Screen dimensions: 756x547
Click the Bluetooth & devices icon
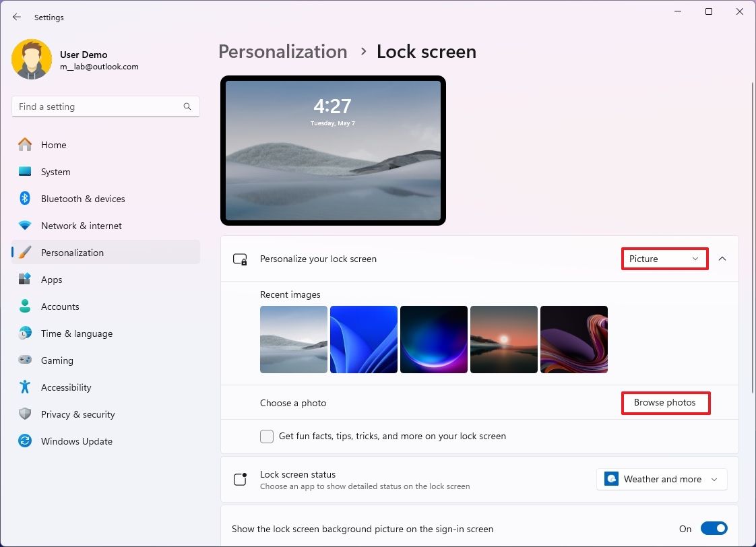[27, 199]
